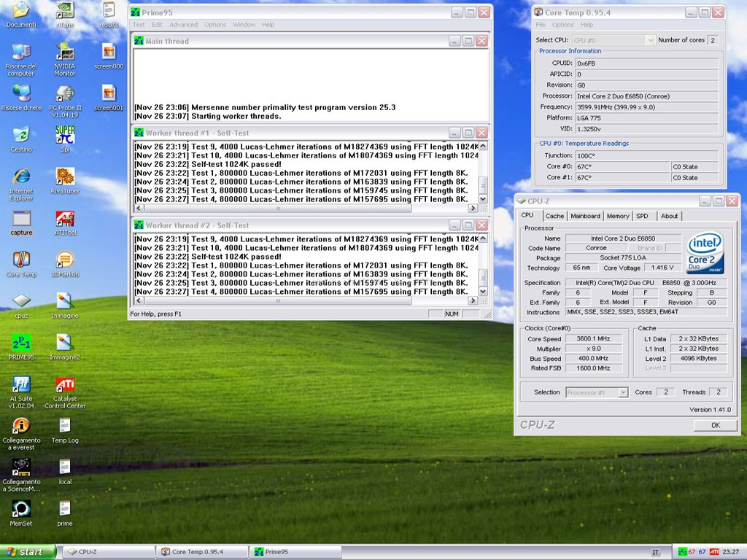Open the Window menu in Prime95
Screen dimensions: 747x560
coord(244,25)
